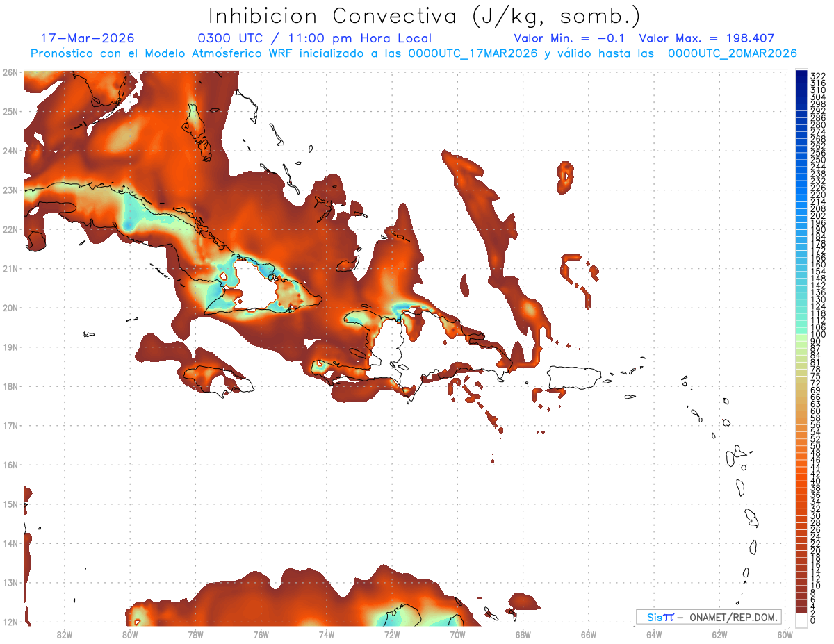Click the Jamaica island outline on map
Screen dimensions: 834x644
point(218,381)
